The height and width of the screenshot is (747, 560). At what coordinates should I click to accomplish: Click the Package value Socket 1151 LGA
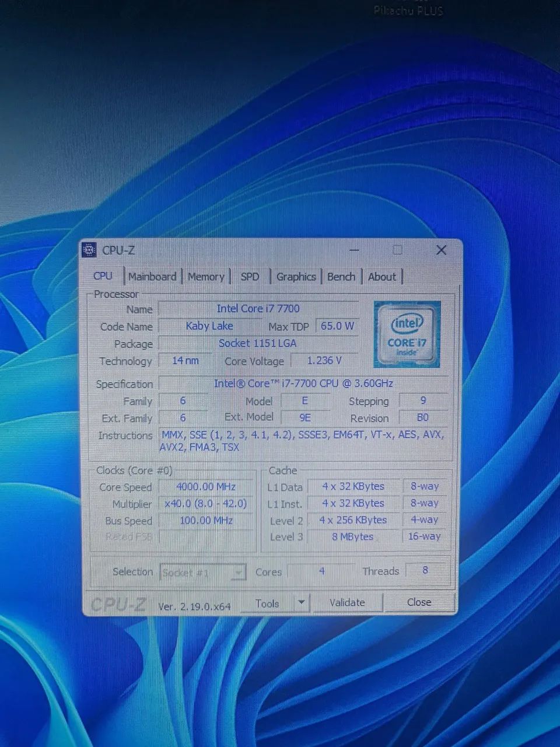click(x=258, y=343)
